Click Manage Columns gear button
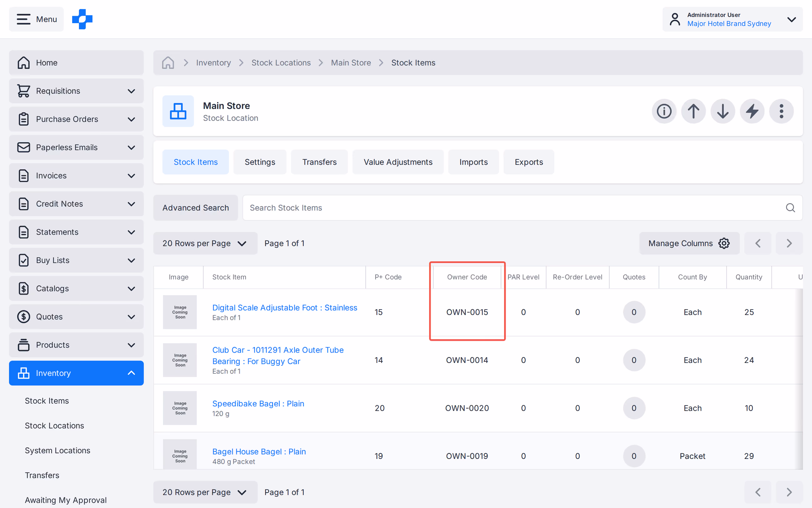 coord(689,243)
